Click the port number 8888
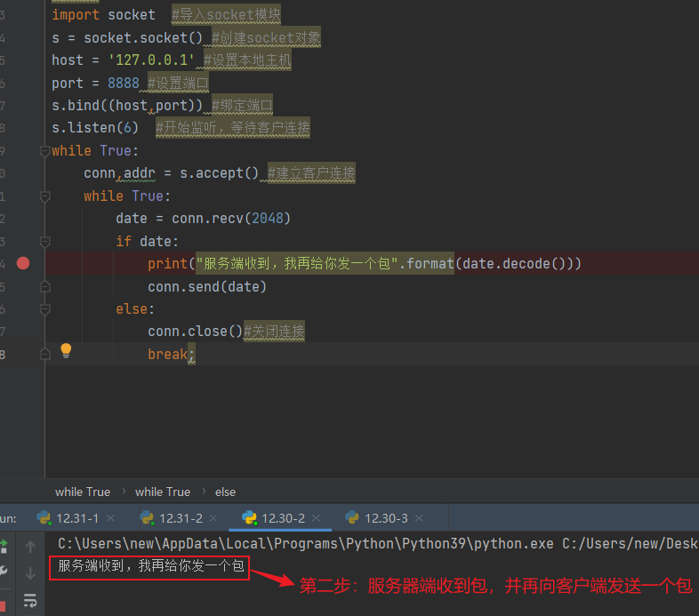Viewport: 699px width, 616px height. tap(124, 84)
